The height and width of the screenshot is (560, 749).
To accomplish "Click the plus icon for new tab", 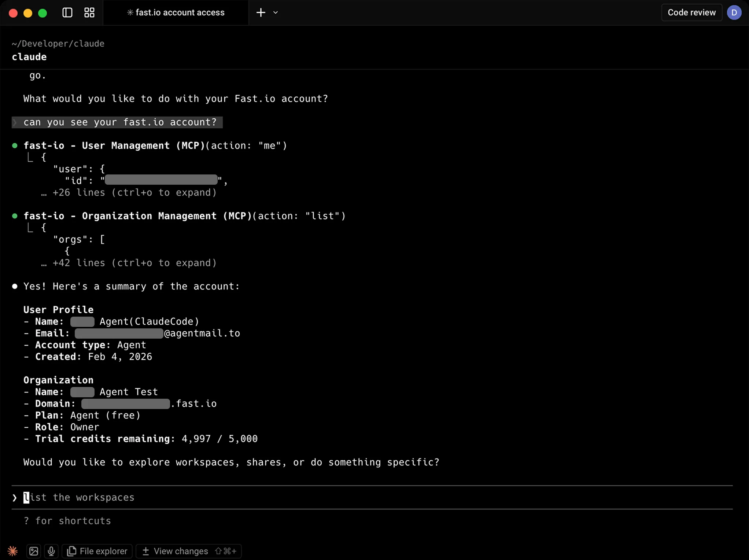I will 261,12.
